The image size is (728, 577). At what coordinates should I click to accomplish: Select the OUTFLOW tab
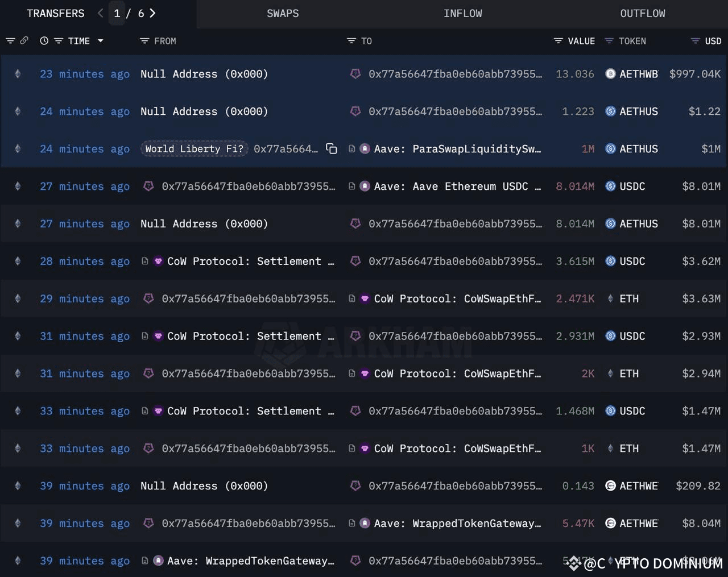643,14
